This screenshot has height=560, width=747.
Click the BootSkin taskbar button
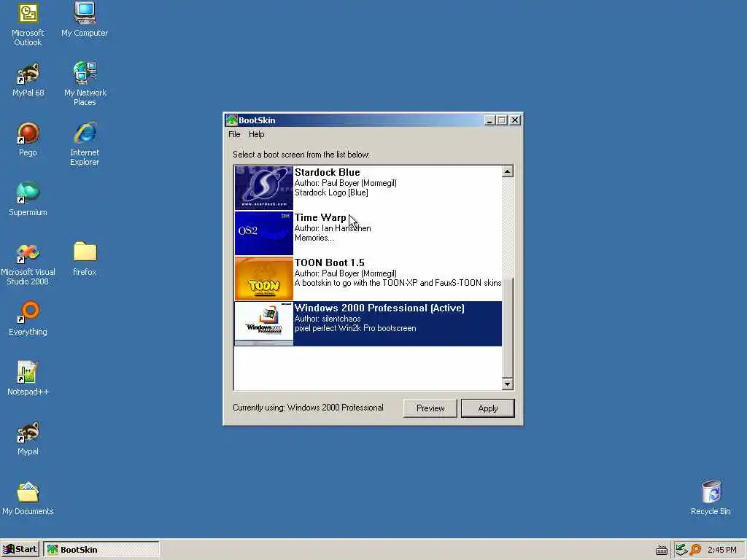[101, 550]
